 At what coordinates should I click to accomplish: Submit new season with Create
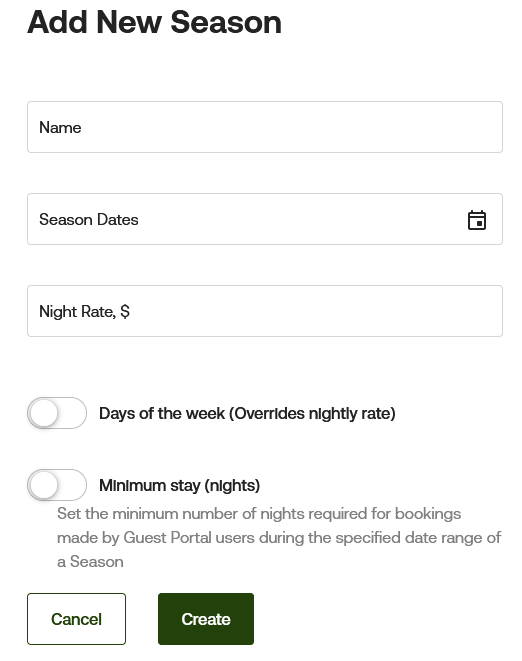(206, 619)
